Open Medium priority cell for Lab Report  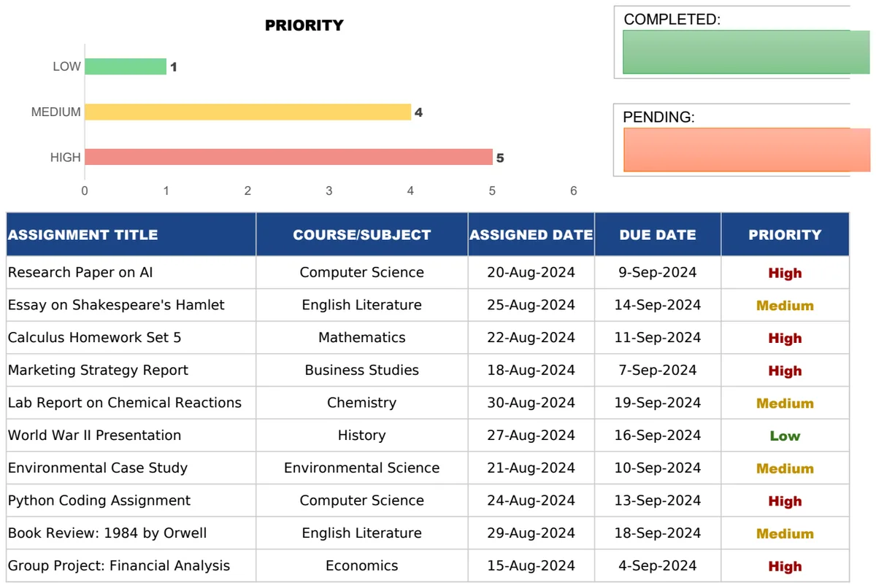(x=785, y=403)
